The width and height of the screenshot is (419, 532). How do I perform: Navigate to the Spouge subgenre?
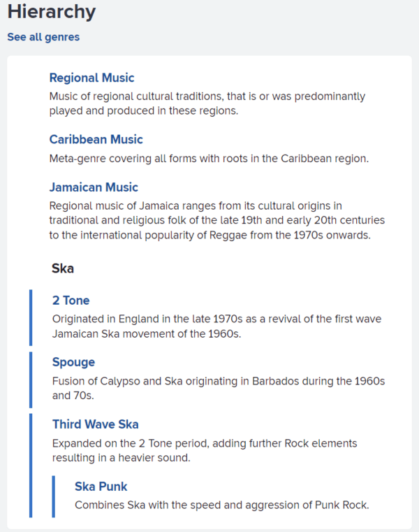[x=73, y=361]
